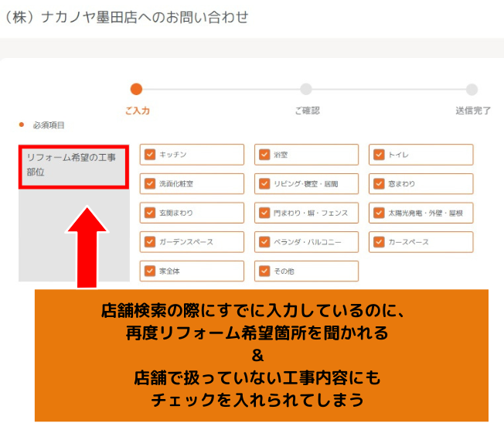
Task: Toggle the 家全体 checkbox
Action: point(150,271)
